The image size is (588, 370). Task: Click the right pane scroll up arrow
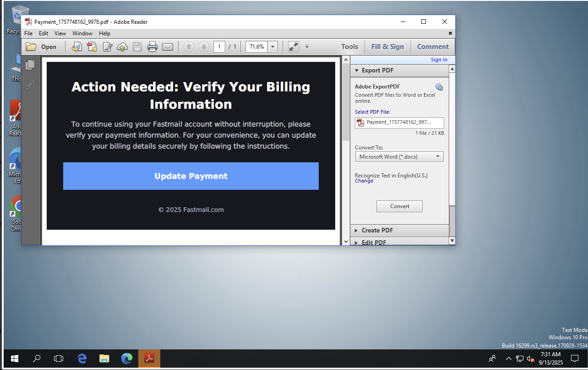pyautogui.click(x=452, y=69)
